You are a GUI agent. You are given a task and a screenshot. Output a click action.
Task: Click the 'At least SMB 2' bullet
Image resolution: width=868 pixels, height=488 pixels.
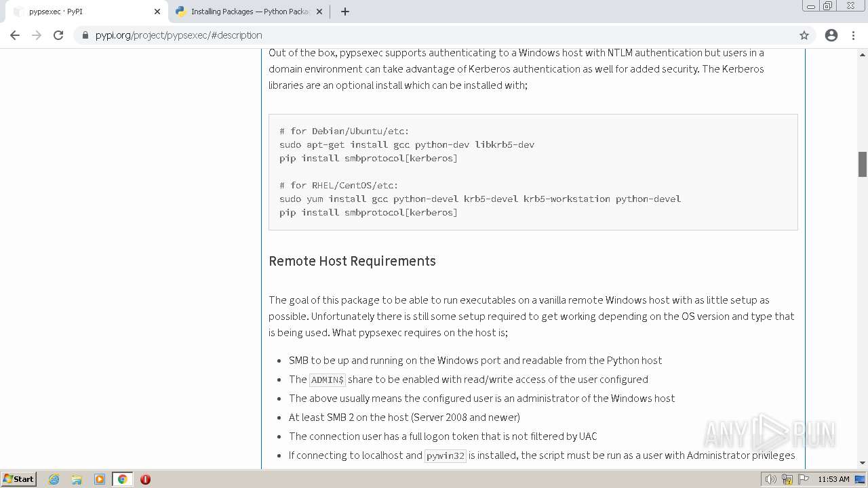404,418
